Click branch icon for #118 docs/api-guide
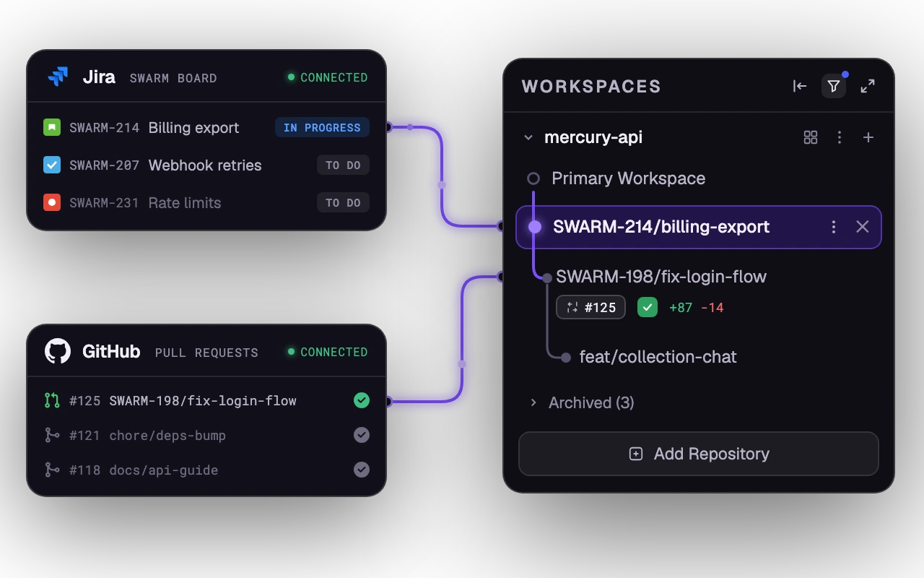 tap(52, 470)
